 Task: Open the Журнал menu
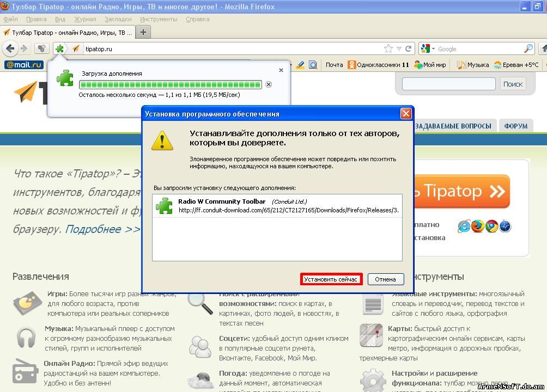point(85,19)
